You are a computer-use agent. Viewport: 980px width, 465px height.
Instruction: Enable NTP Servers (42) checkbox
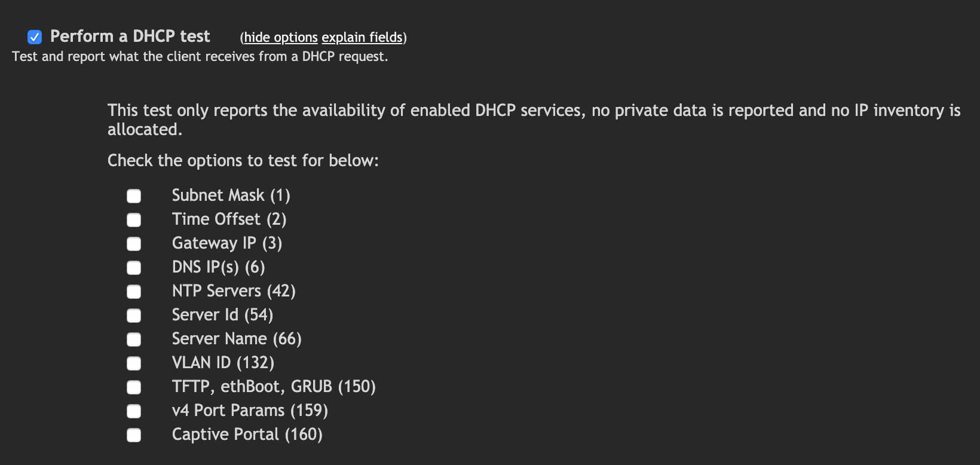[133, 291]
